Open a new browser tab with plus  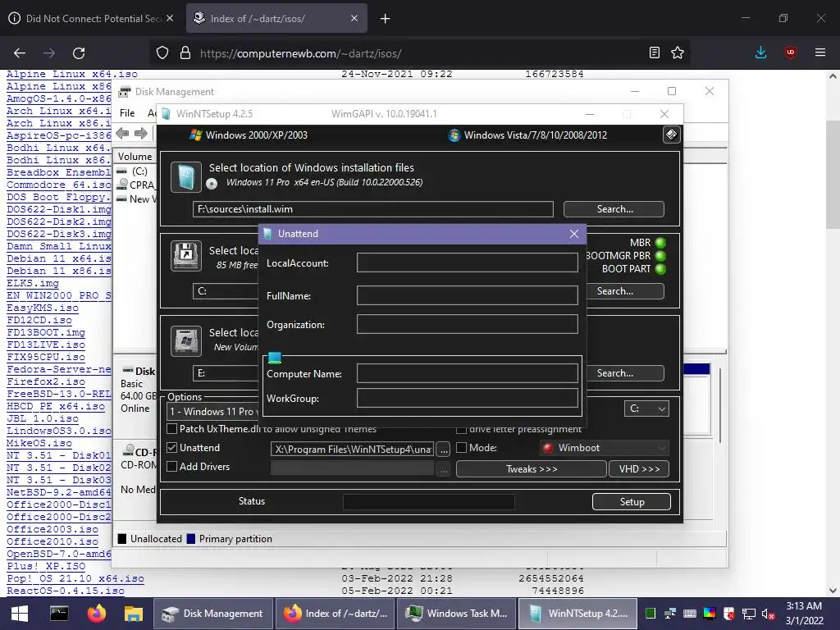click(x=386, y=19)
